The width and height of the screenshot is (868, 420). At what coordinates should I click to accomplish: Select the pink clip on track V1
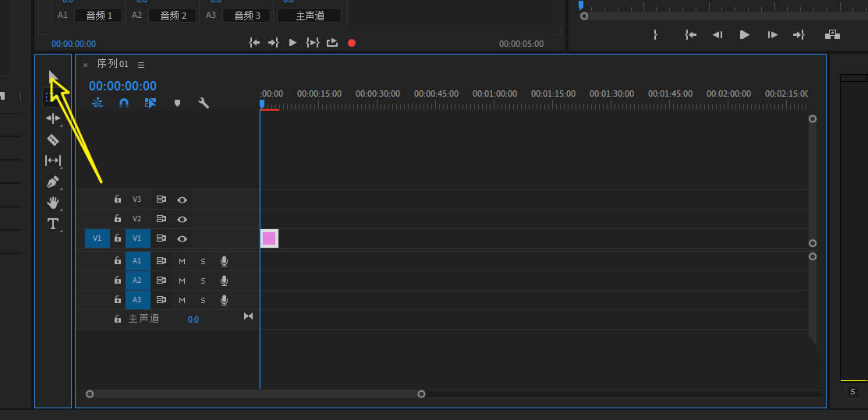pos(269,238)
